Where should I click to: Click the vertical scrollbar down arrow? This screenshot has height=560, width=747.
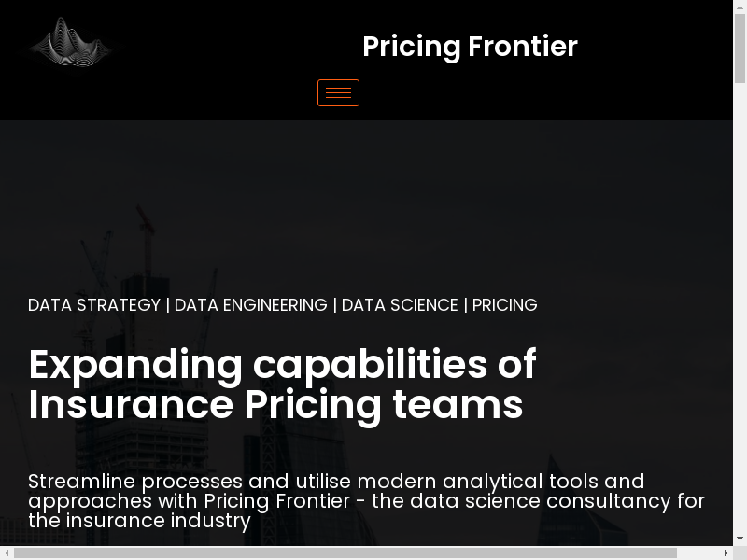740,539
